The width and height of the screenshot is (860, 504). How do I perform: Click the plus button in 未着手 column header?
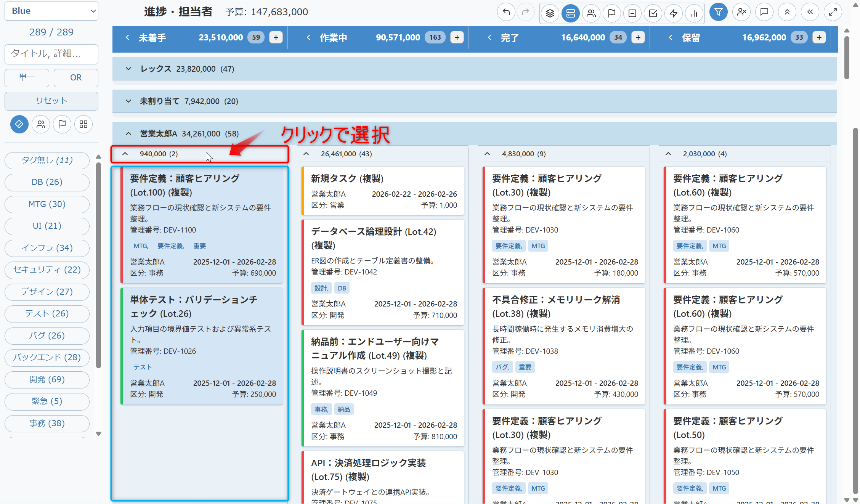(x=276, y=37)
